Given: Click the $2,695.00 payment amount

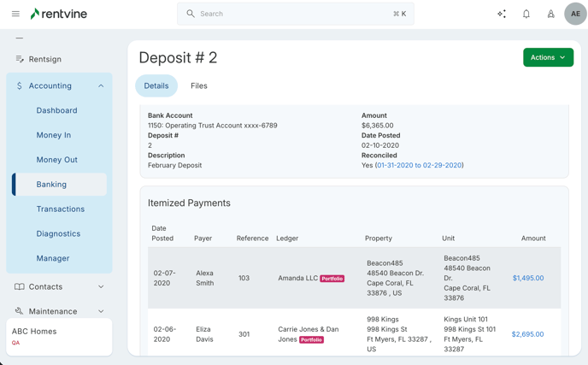Looking at the screenshot, I should (x=527, y=334).
